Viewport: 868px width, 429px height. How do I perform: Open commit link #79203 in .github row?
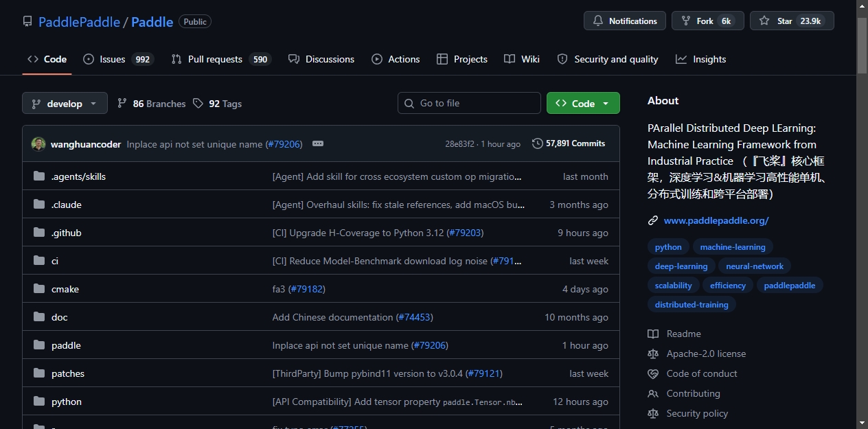pyautogui.click(x=465, y=233)
